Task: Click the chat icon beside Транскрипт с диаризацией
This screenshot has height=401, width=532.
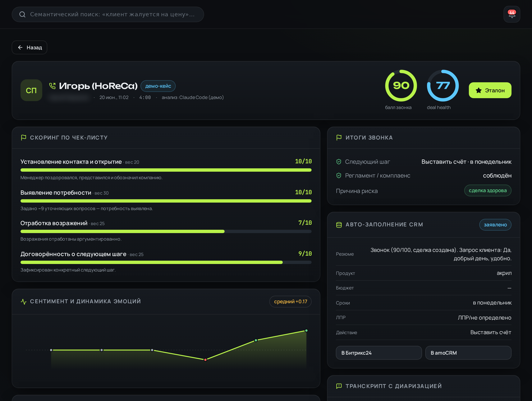Action: 339,386
